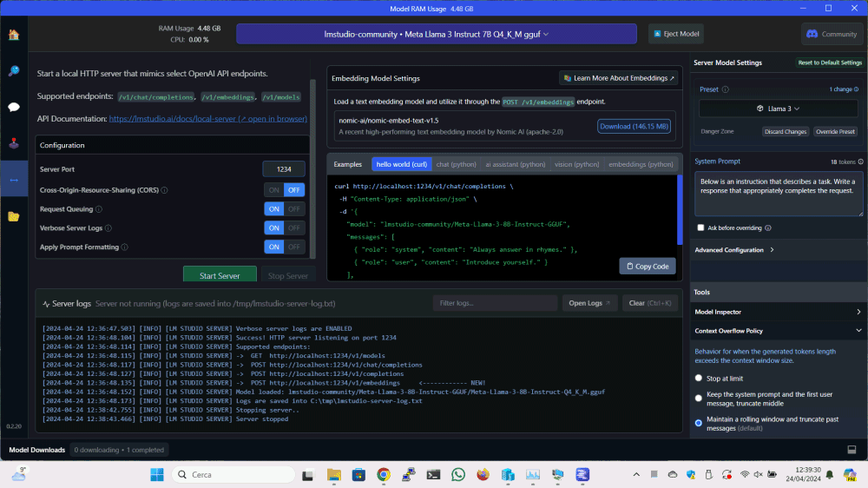Switch to the embeddings (python) tab
The width and height of the screenshot is (868, 488).
[641, 164]
